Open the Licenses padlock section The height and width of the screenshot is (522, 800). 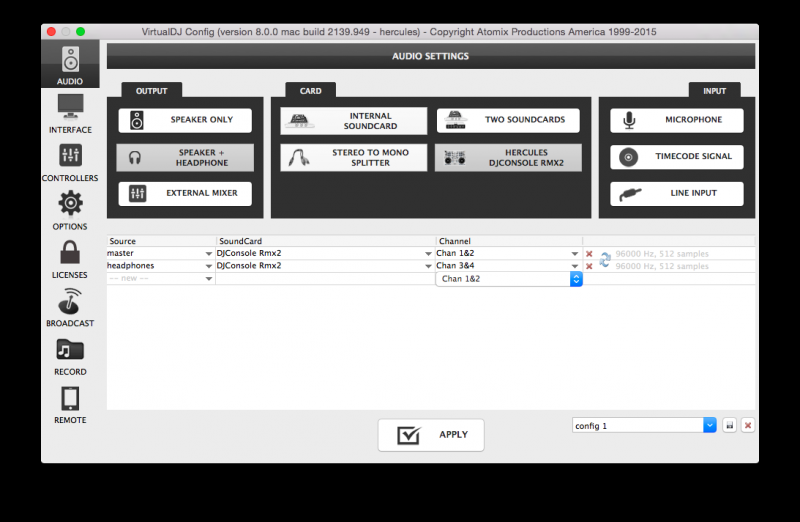tap(70, 258)
